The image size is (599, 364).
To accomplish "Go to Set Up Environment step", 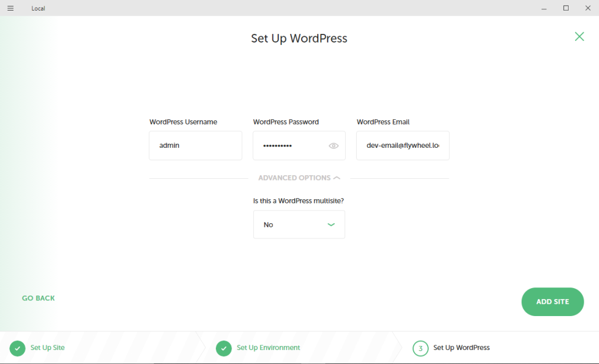I will (x=268, y=348).
